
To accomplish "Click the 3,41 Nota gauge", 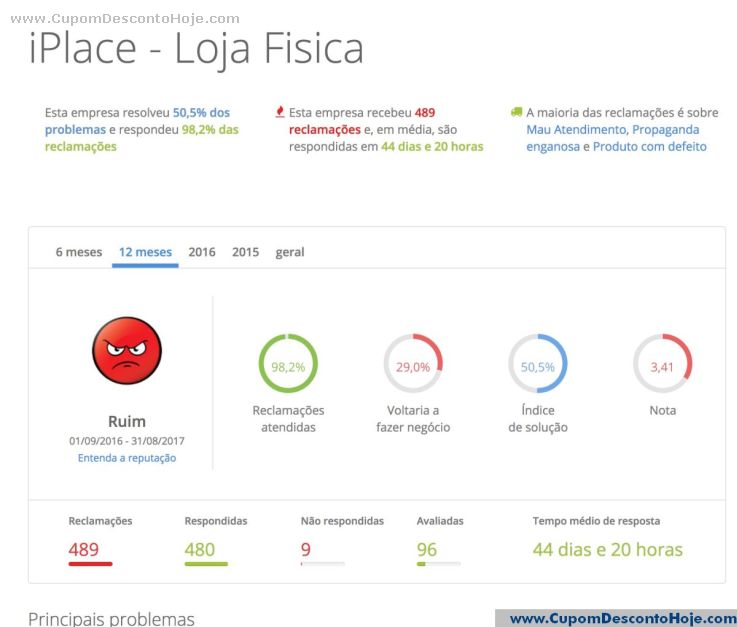I will (x=662, y=363).
